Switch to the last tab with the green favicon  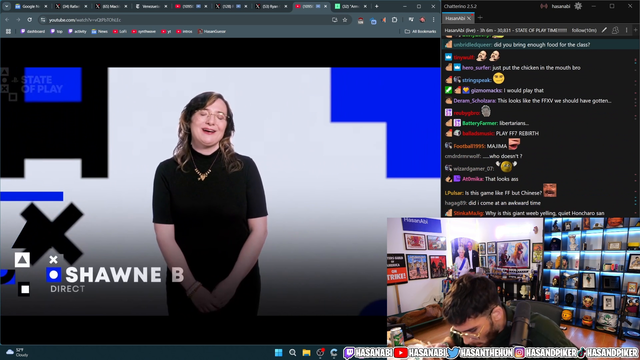pyautogui.click(x=351, y=7)
